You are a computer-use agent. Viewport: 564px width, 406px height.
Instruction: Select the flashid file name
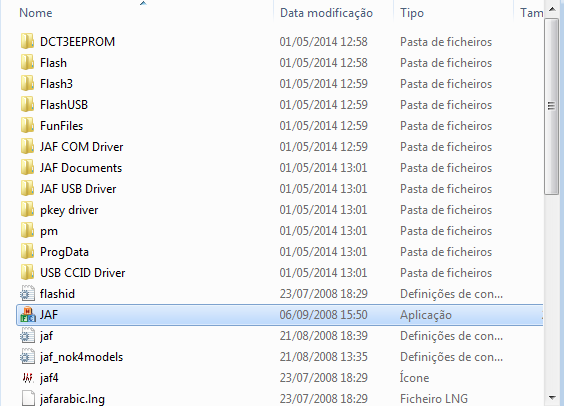coord(58,293)
